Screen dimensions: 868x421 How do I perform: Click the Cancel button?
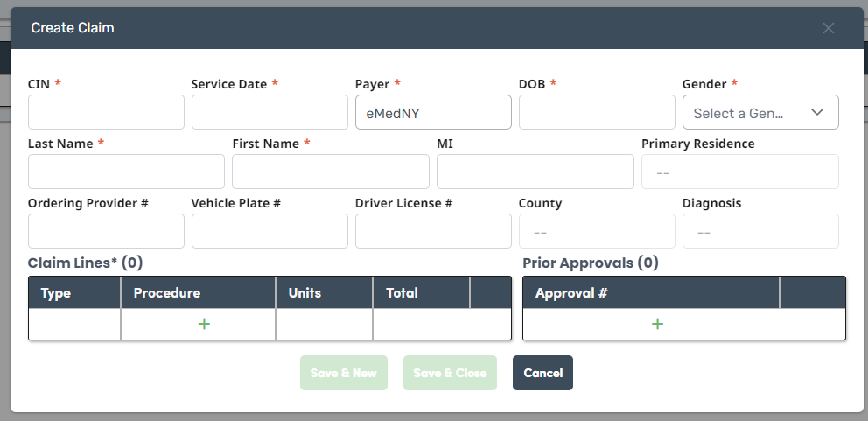(542, 373)
